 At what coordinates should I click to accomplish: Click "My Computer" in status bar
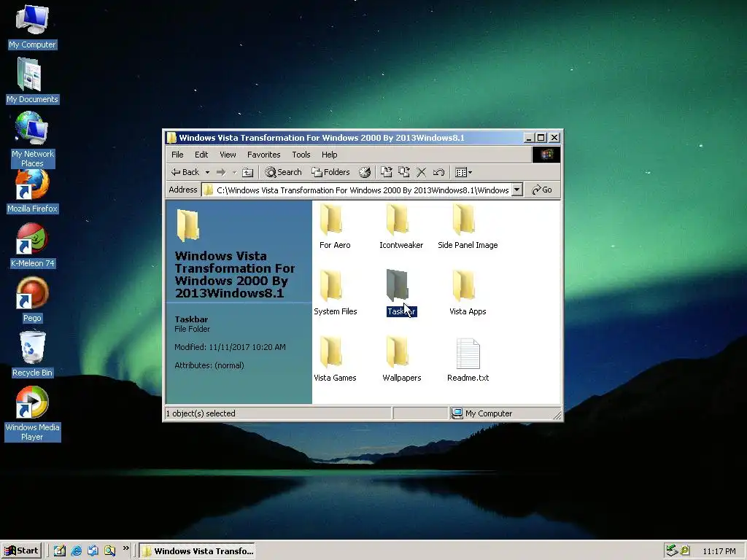tap(489, 413)
